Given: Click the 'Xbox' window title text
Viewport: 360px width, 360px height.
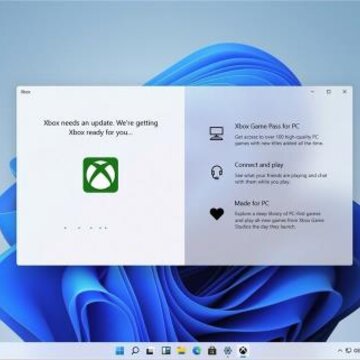Looking at the screenshot, I should tap(25, 91).
